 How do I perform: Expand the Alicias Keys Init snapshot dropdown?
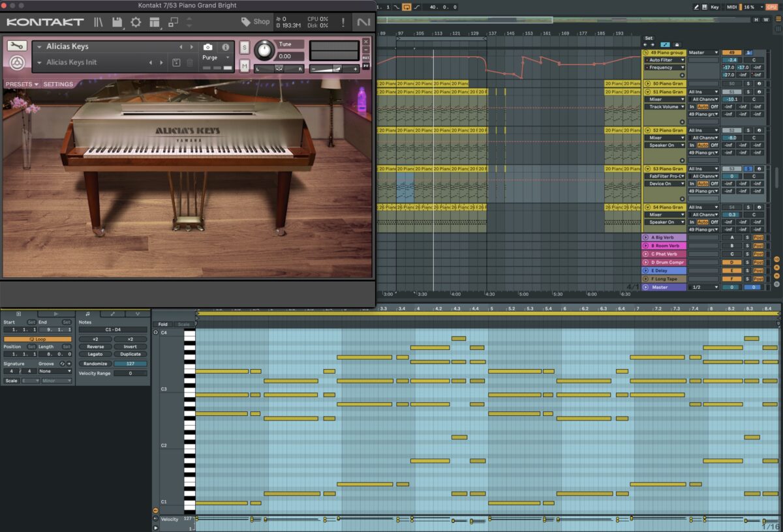[x=40, y=63]
